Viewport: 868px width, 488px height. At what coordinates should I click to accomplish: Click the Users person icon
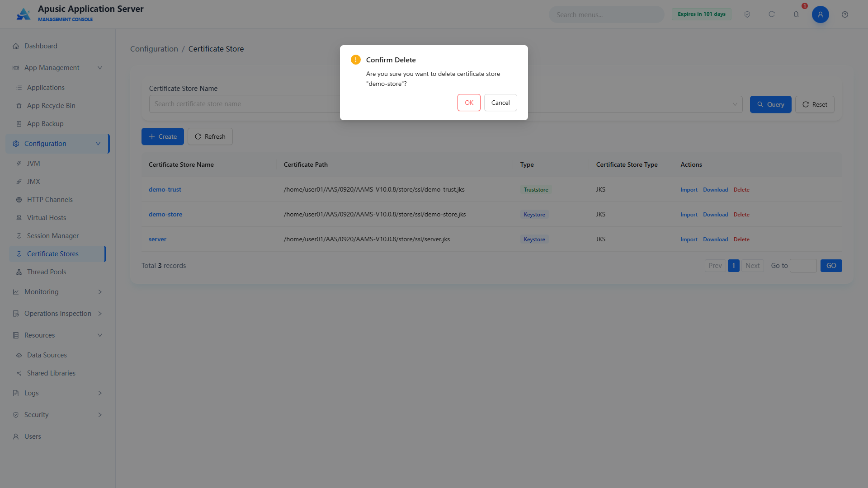coord(16,436)
